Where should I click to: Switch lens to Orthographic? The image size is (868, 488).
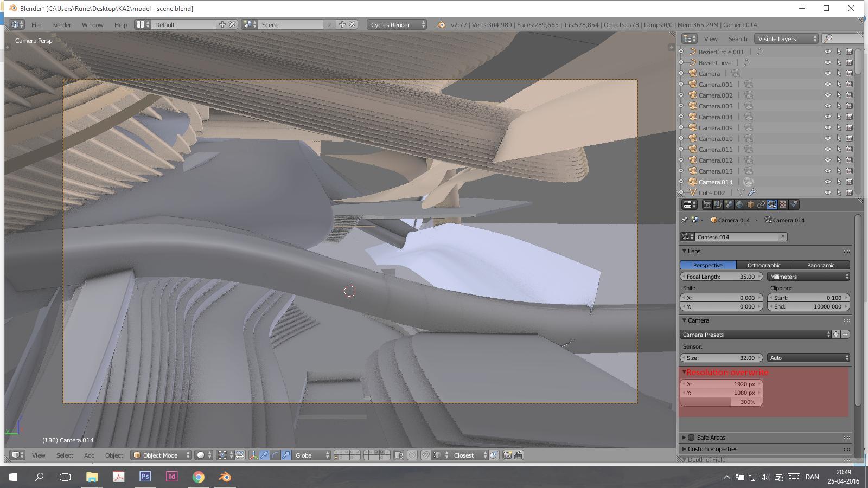764,265
